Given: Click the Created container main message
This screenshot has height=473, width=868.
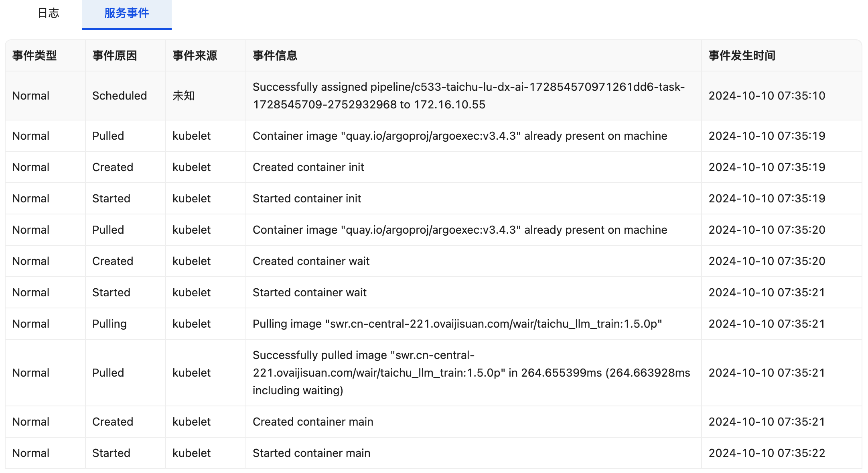Looking at the screenshot, I should tap(313, 422).
